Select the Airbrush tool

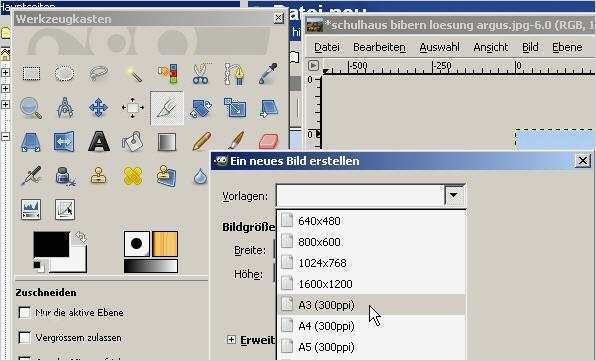[x=31, y=176]
